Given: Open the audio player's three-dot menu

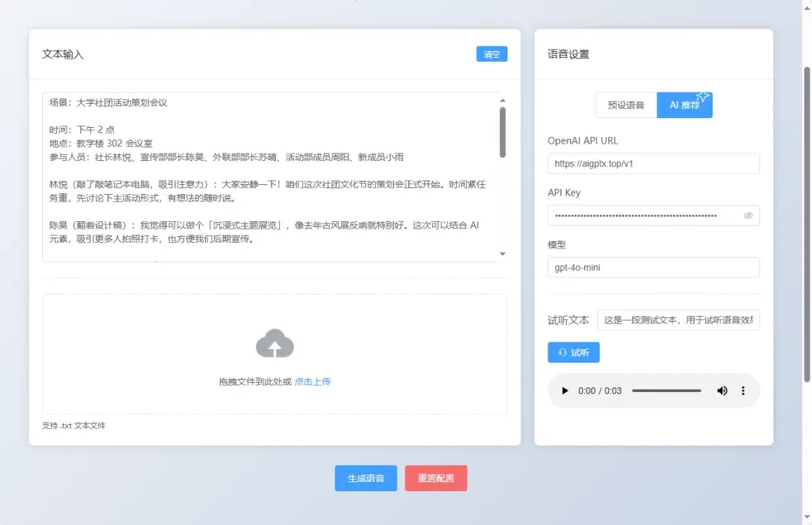Looking at the screenshot, I should (743, 390).
